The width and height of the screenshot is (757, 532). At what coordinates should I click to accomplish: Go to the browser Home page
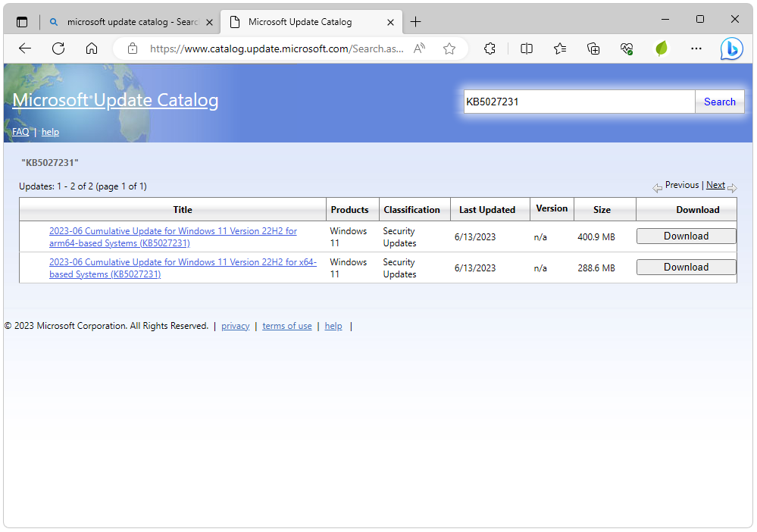[92, 49]
